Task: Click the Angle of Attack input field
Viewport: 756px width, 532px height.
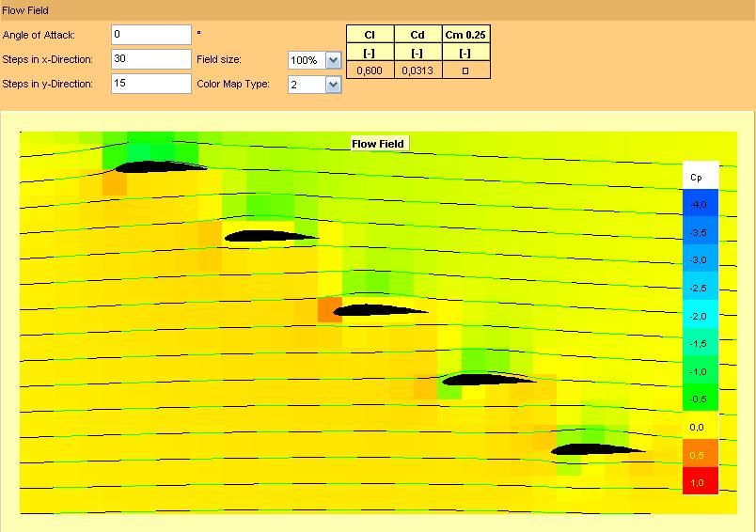Action: [x=150, y=35]
